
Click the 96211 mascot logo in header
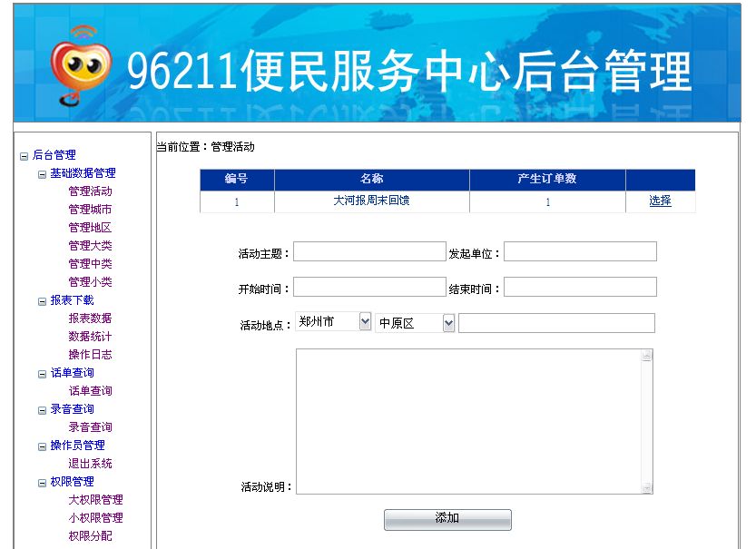81,65
